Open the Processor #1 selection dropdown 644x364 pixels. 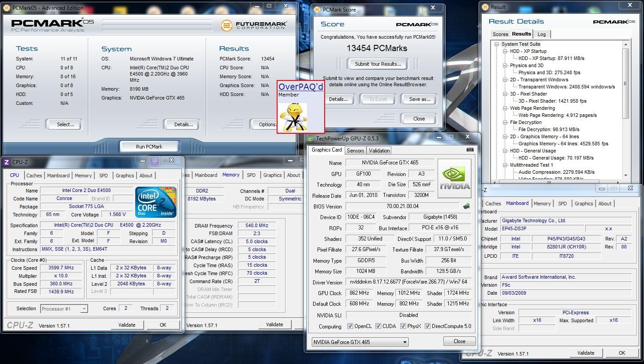64,308
